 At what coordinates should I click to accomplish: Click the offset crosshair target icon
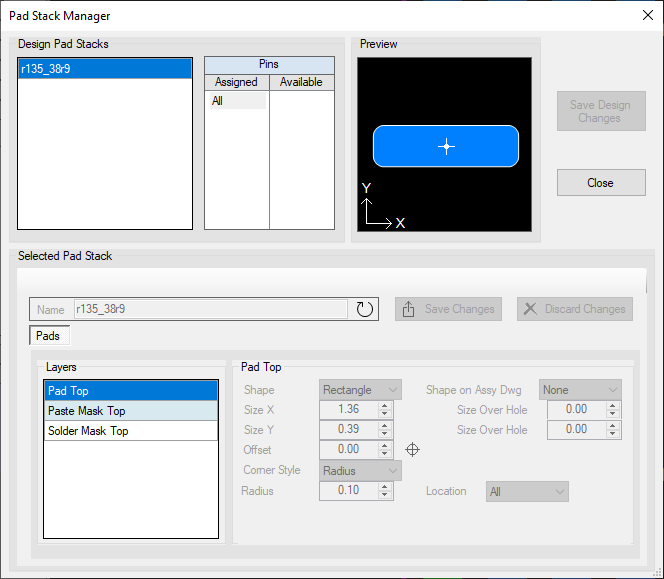[412, 450]
